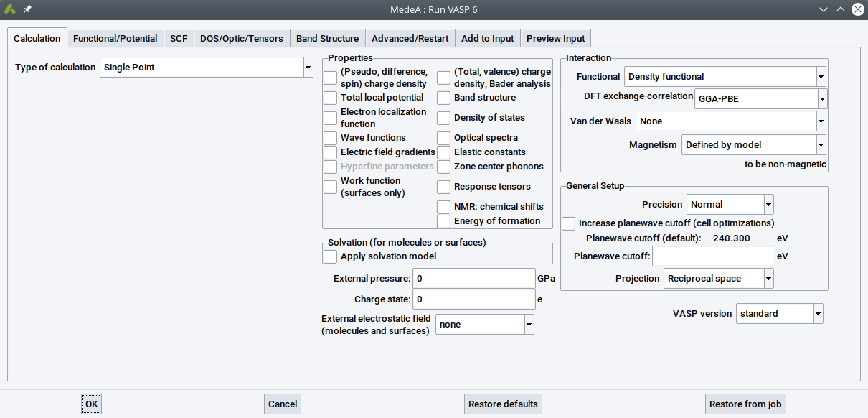Enable (Pseudo, difference, spin) charge density checkbox

330,78
